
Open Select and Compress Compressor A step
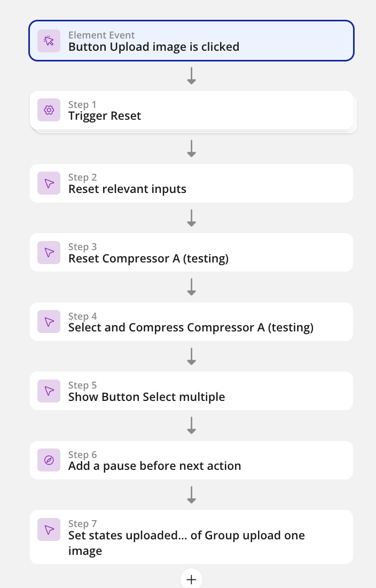(191, 328)
